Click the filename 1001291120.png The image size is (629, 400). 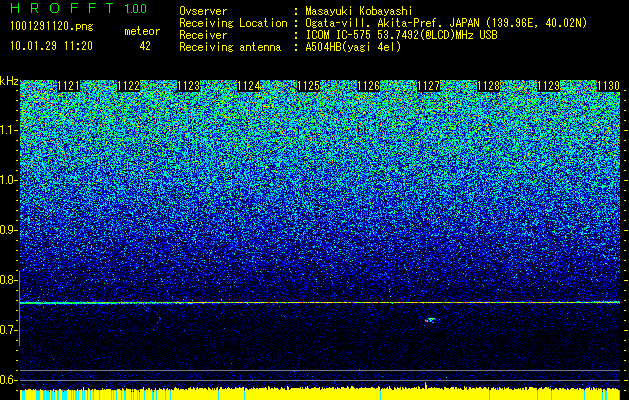coord(52,27)
